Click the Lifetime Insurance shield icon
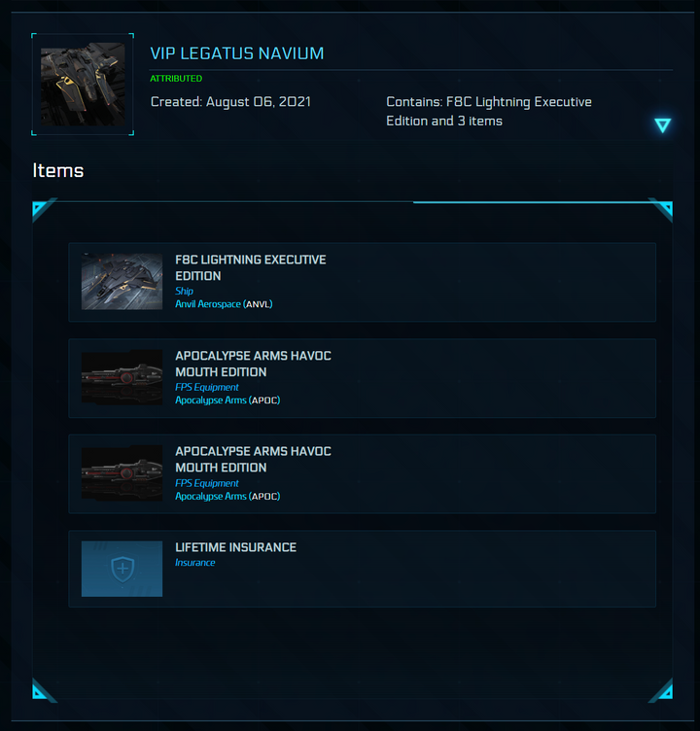Viewport: 700px width, 731px height. point(122,569)
